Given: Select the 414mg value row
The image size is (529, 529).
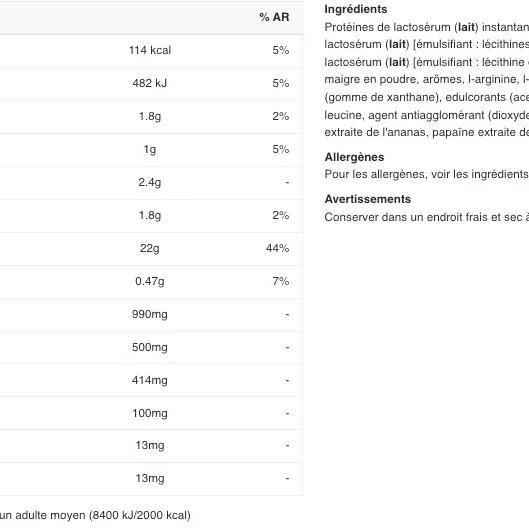Looking at the screenshot, I should 151,380.
